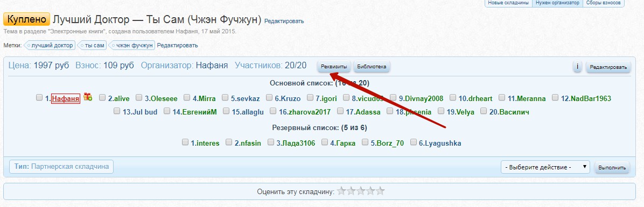This screenshot has width=644, height=207.
Task: Open participant alive profile
Action: pyautogui.click(x=122, y=98)
